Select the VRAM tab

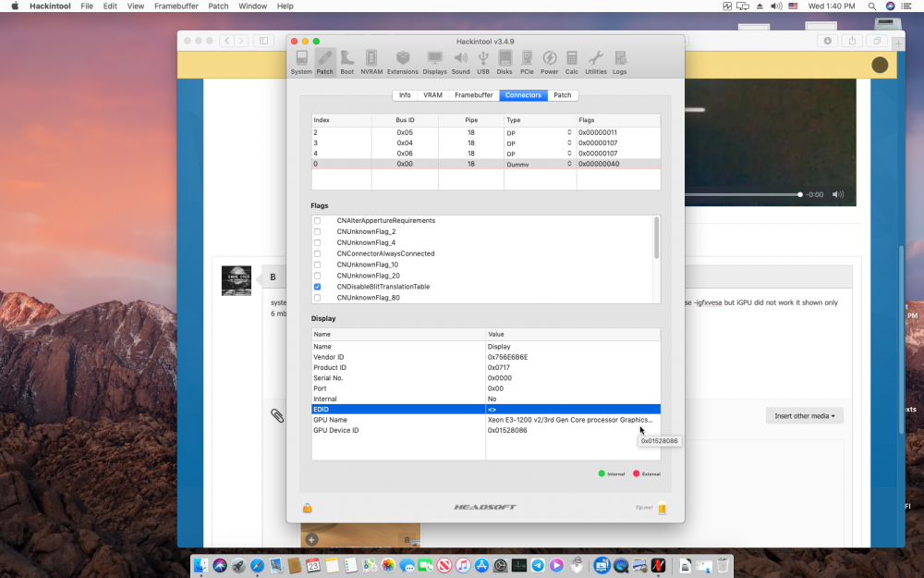coord(432,95)
